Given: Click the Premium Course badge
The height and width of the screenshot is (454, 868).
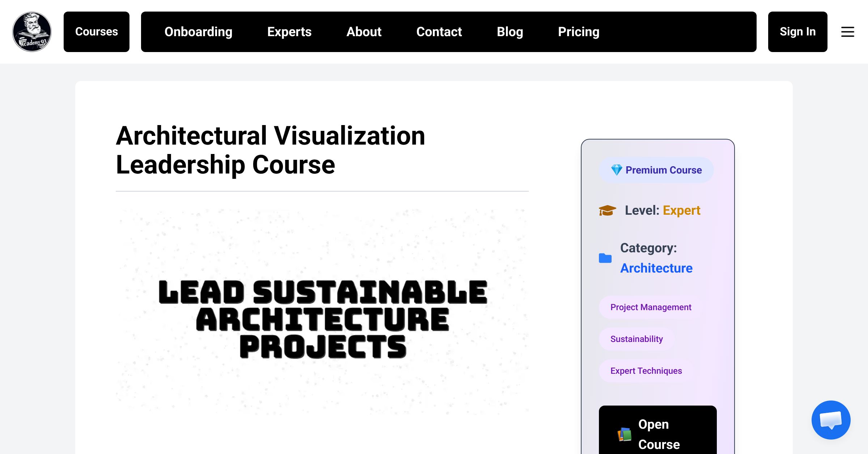Looking at the screenshot, I should [x=656, y=170].
